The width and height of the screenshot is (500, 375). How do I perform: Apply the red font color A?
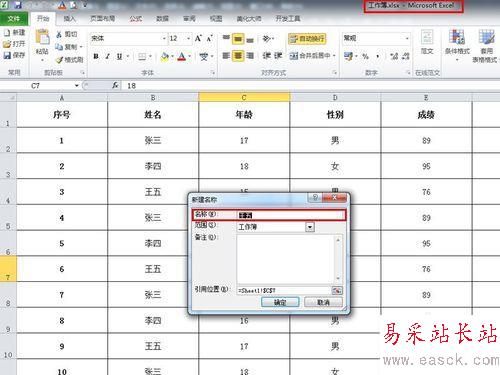(182, 57)
